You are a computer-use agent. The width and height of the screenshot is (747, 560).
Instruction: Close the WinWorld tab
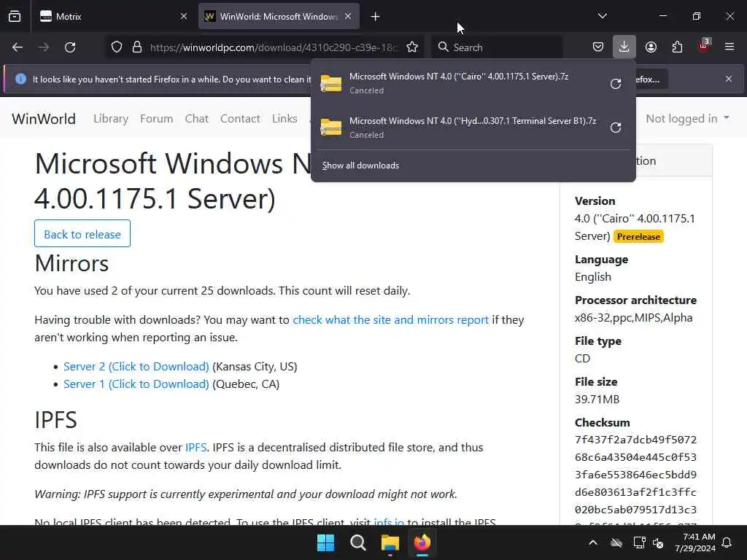coord(348,17)
